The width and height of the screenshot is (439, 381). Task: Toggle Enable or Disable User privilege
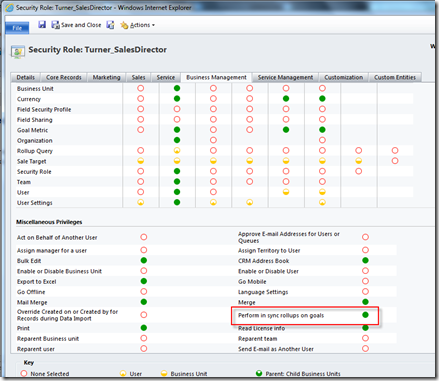(x=365, y=271)
